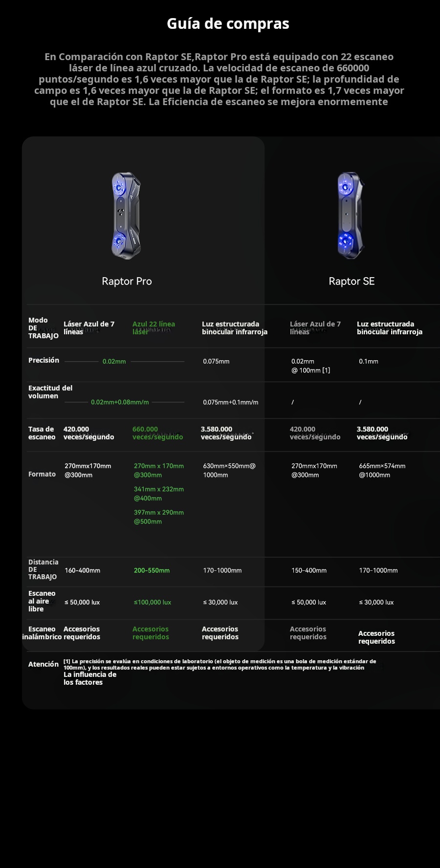Click the Atención footnote label

[x=43, y=664]
